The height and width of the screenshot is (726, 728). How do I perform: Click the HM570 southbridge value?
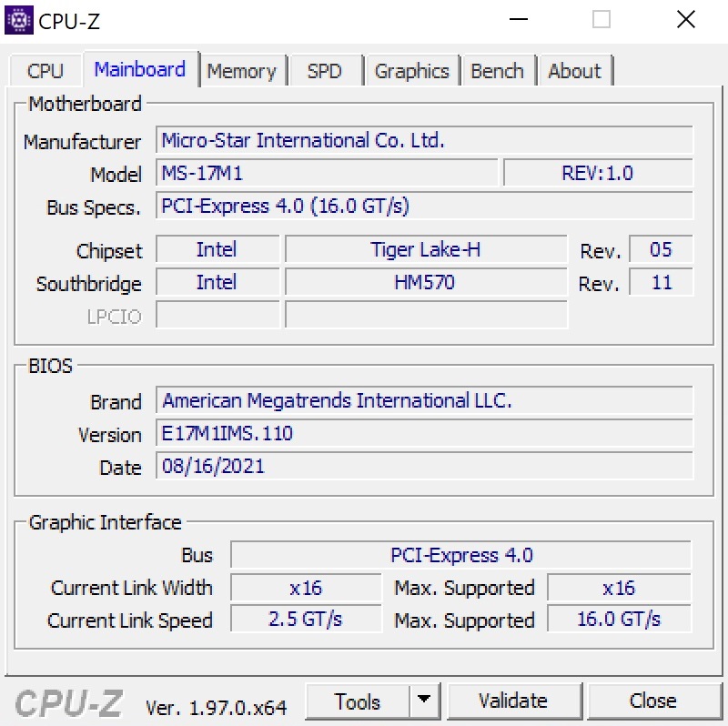point(426,282)
